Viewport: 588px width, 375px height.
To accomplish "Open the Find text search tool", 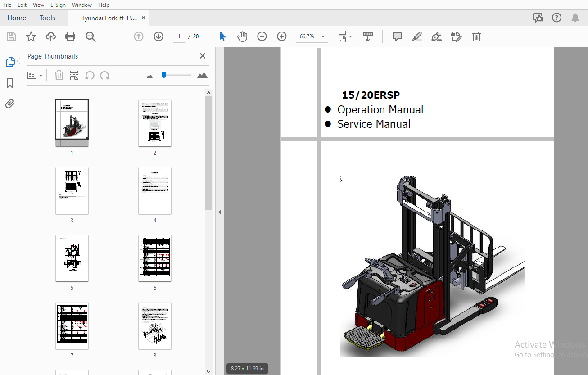I will [91, 36].
